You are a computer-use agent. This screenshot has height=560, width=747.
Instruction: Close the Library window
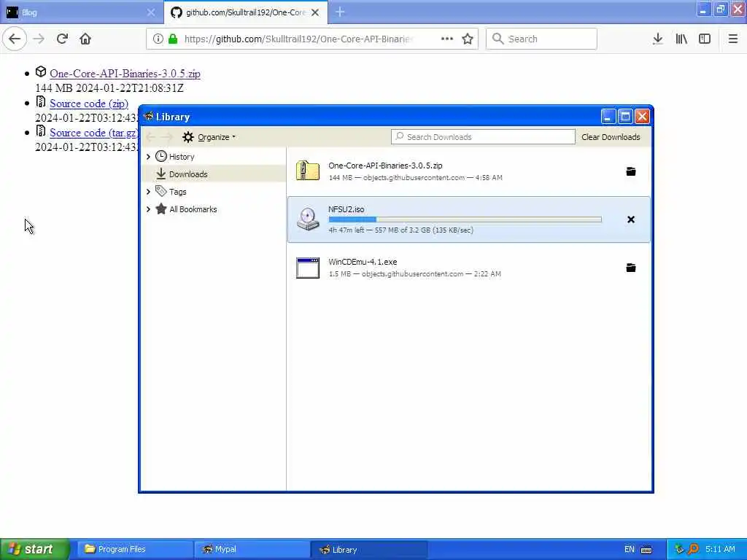coord(642,116)
